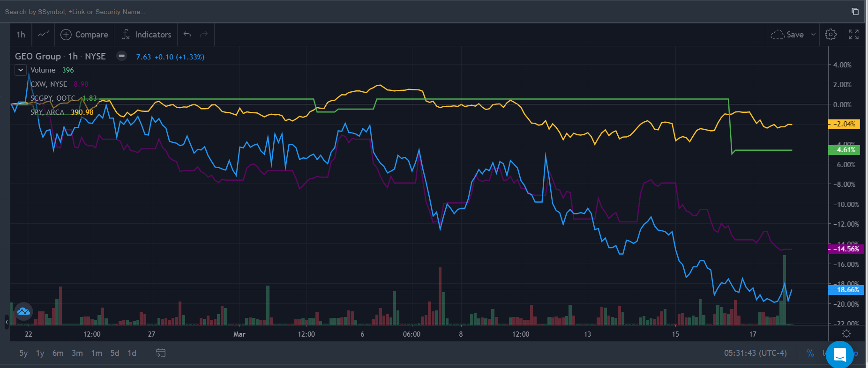
Task: Click the Mar marker on time axis
Action: coord(239,334)
